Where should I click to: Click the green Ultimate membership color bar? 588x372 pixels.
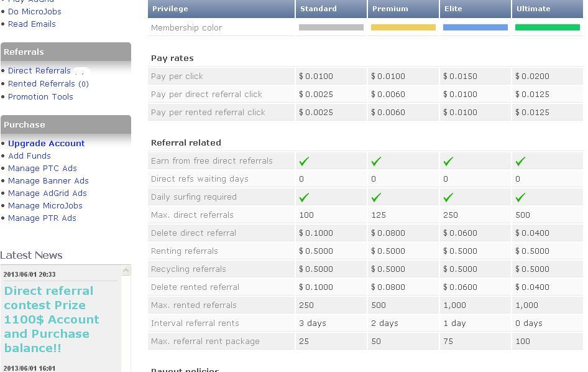548,27
